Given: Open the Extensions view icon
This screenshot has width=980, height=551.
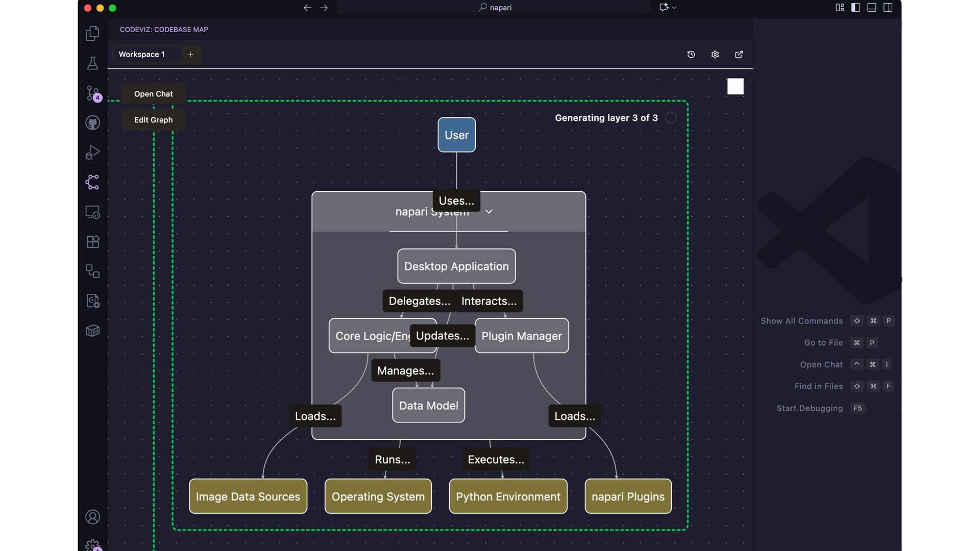Looking at the screenshot, I should pos(92,241).
